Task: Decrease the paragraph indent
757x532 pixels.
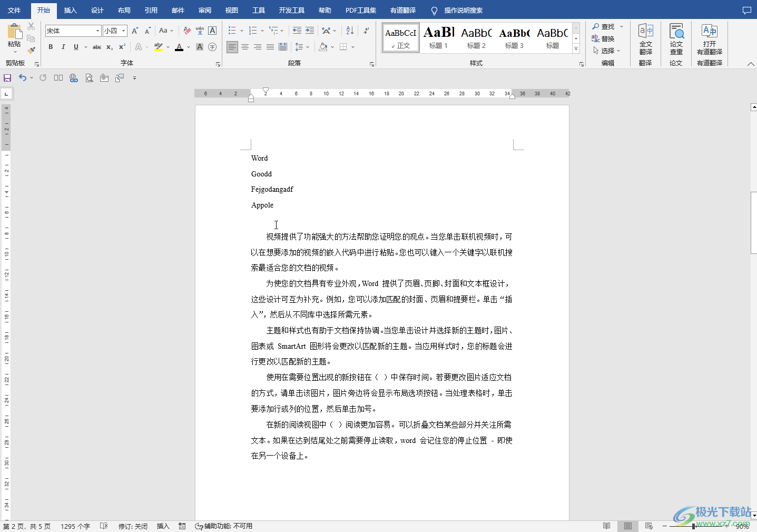Action: [x=297, y=31]
